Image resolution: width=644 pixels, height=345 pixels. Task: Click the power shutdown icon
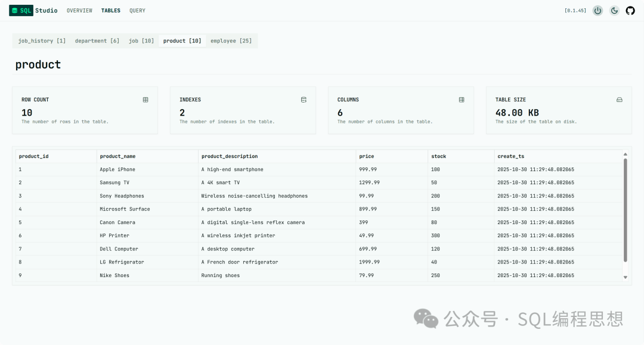[x=597, y=11]
